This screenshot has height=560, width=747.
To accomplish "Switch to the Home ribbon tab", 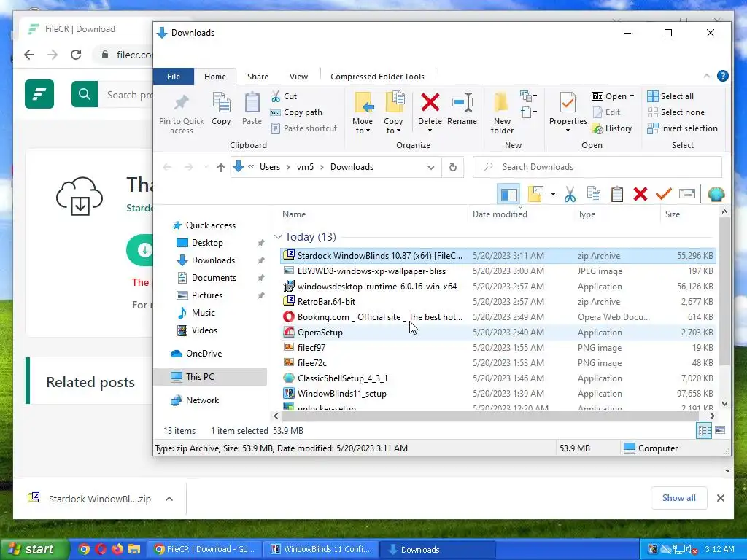I will [215, 77].
